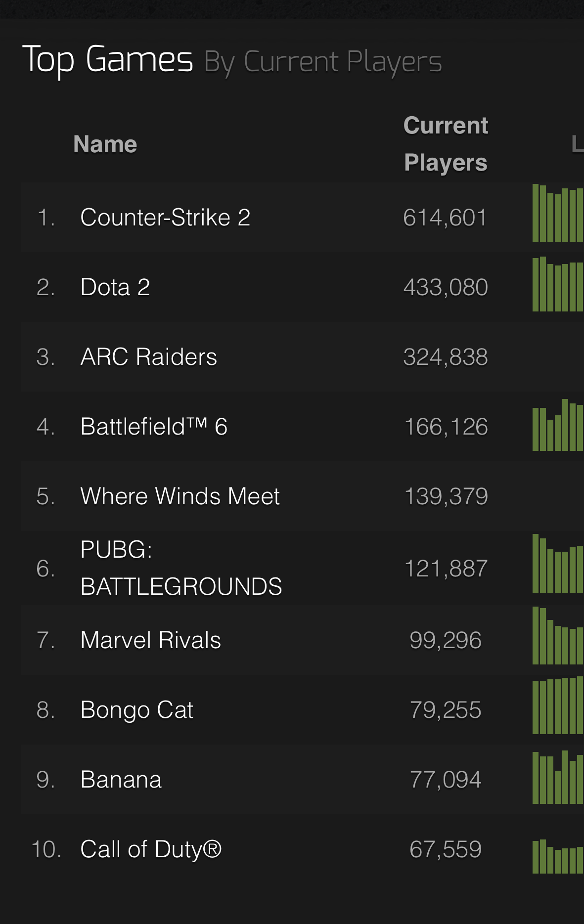Open the Counter-Strike 2 game link
This screenshot has width=584, height=924.
(165, 218)
